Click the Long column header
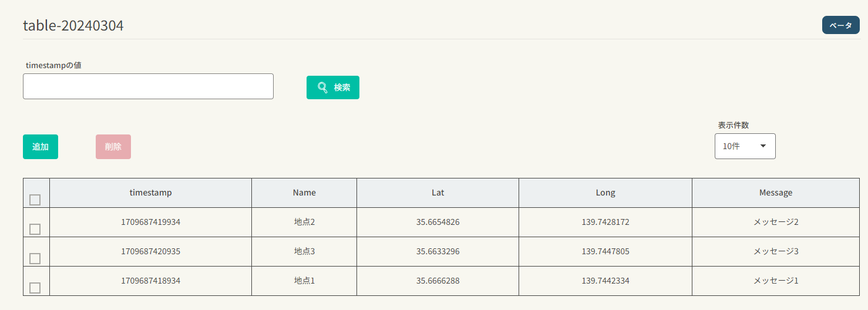Screen dimensions: 868x310 click(x=605, y=193)
